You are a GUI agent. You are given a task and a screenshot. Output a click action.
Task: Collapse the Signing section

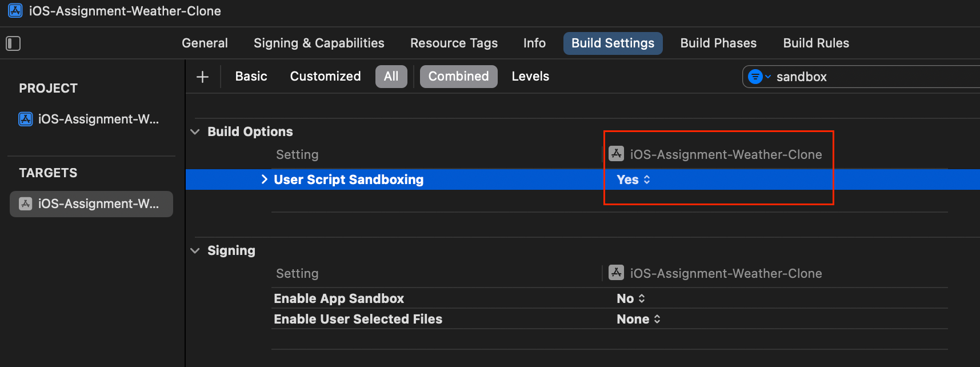[x=195, y=250]
